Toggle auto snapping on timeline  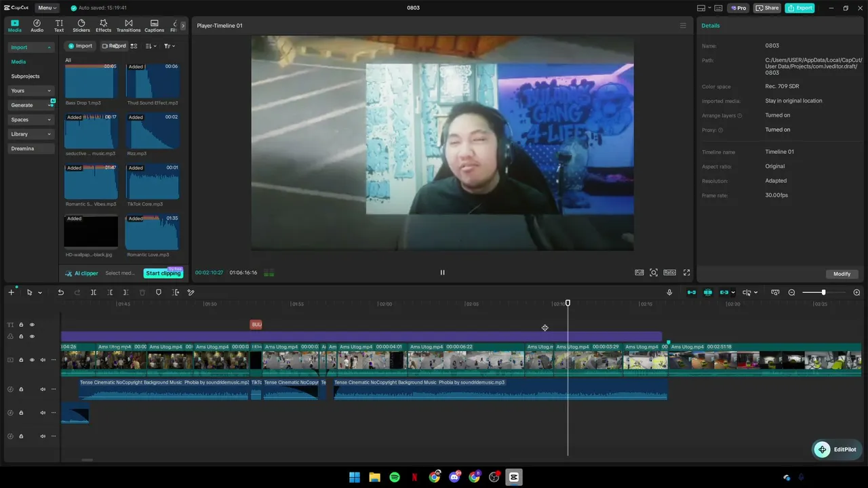click(708, 292)
